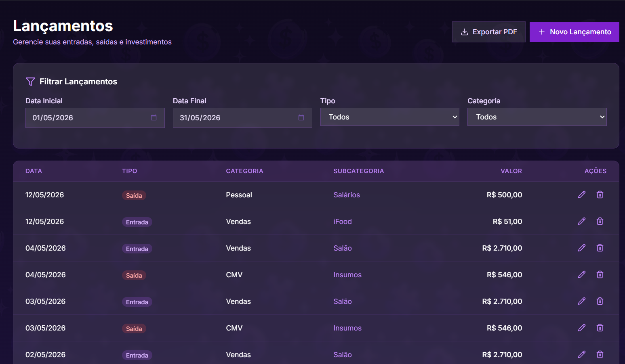The width and height of the screenshot is (625, 364).
Task: Click the R$ 500,00 value
Action: click(x=504, y=195)
